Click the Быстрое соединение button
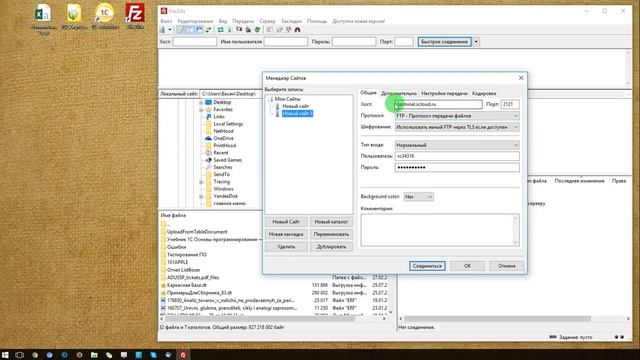Viewport: 640px width, 360px height. coord(444,42)
